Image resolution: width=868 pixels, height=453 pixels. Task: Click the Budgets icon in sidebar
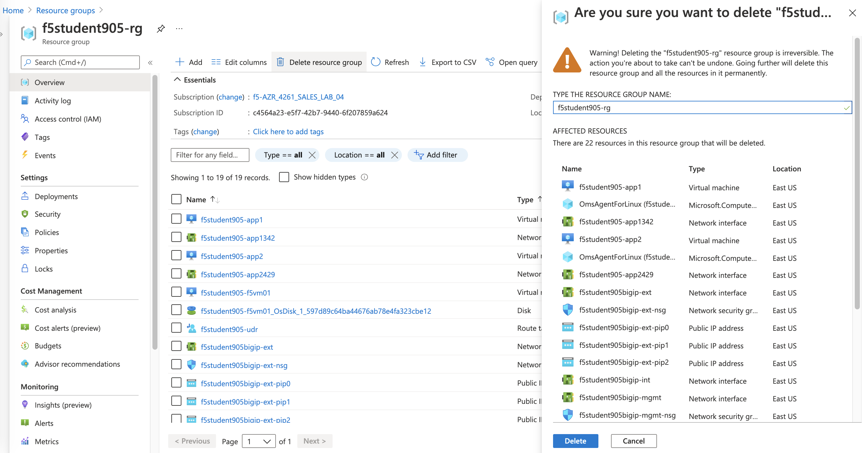(x=25, y=346)
